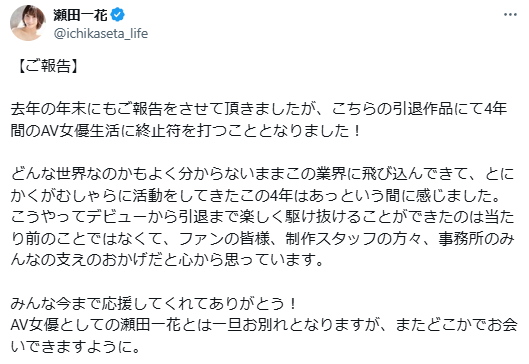This screenshot has width=529, height=364.
Task: Click the line starting with かくがむしゃらに活動
Action: pyautogui.click(x=258, y=196)
